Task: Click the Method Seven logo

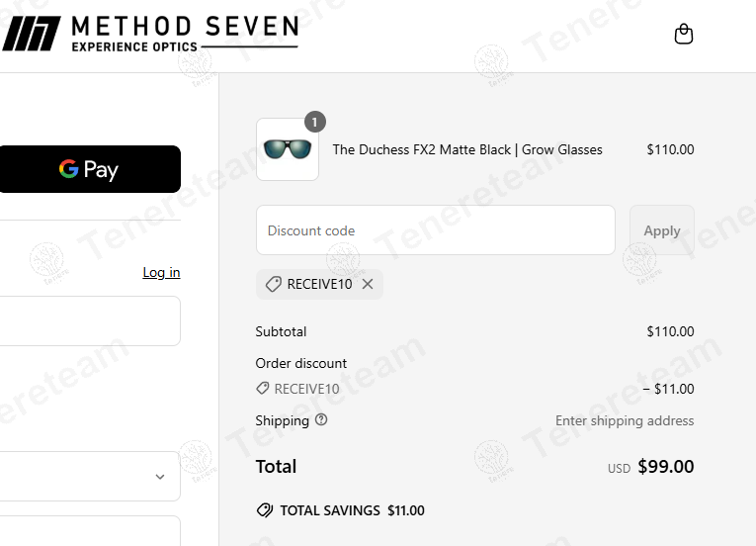Action: point(150,34)
